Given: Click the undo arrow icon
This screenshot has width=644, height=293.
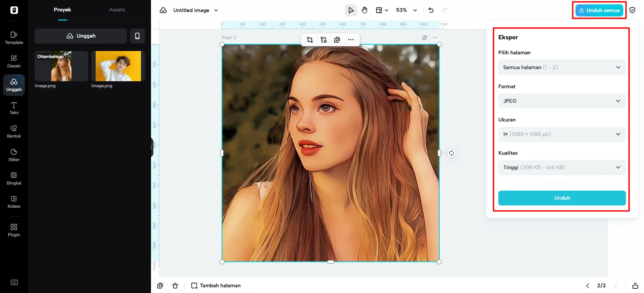Looking at the screenshot, I should click(x=431, y=10).
